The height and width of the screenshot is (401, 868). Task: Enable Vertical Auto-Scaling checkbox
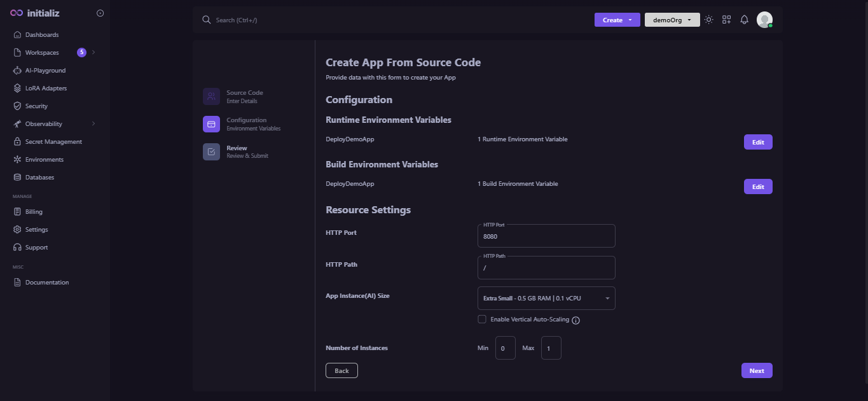pos(482,320)
